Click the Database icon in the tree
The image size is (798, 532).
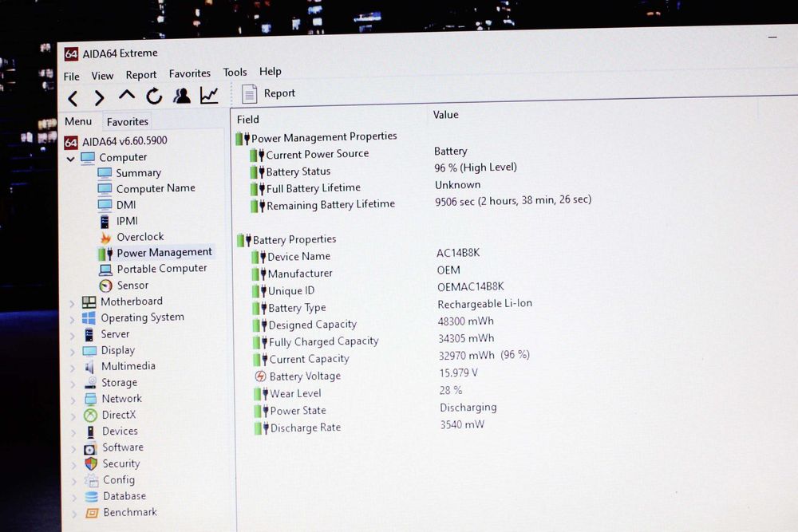[92, 496]
